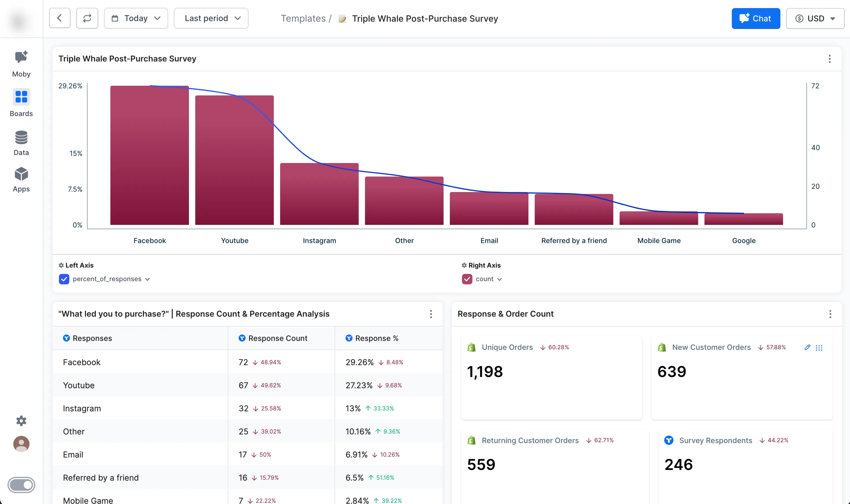Click the refresh data icon

[x=87, y=18]
